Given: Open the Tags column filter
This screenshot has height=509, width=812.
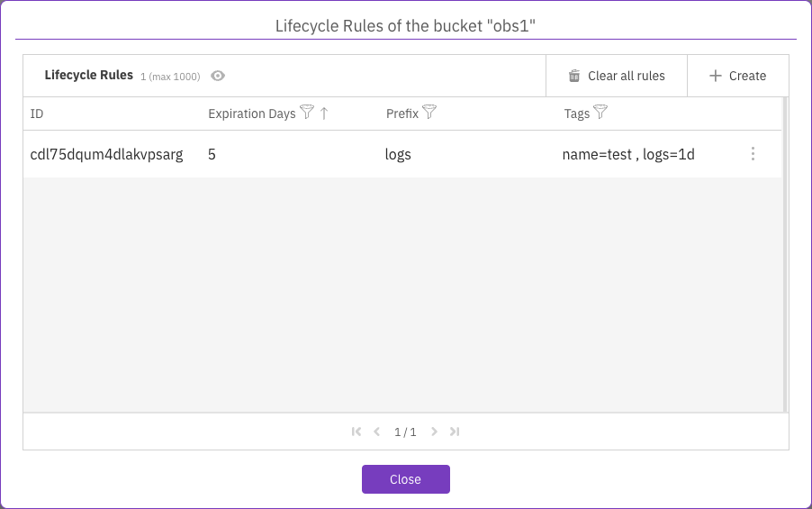Looking at the screenshot, I should coord(600,113).
